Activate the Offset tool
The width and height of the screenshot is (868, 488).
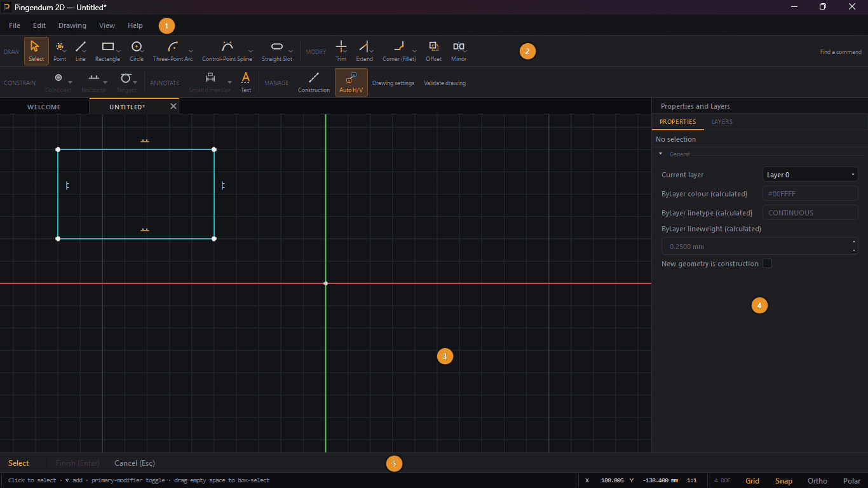433,51
